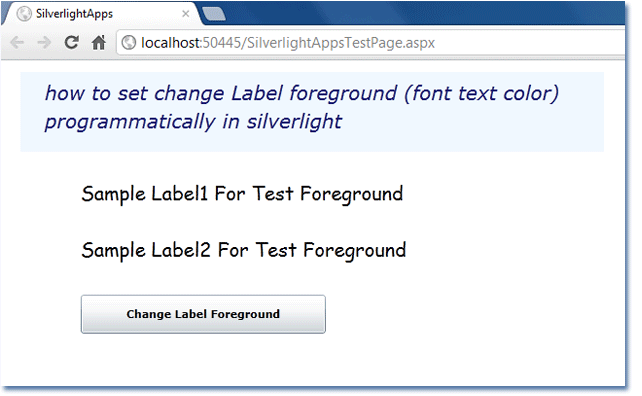Reload the SilverlightApps test page

pos(72,42)
